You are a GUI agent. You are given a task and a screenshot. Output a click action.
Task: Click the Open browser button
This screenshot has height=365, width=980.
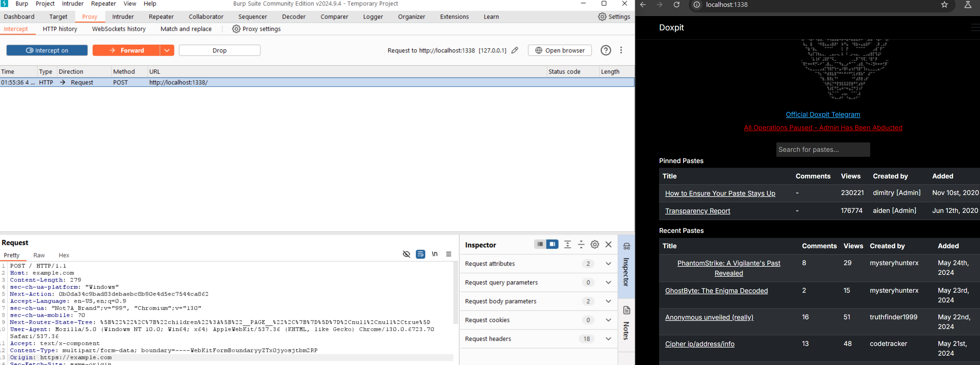[x=560, y=50]
